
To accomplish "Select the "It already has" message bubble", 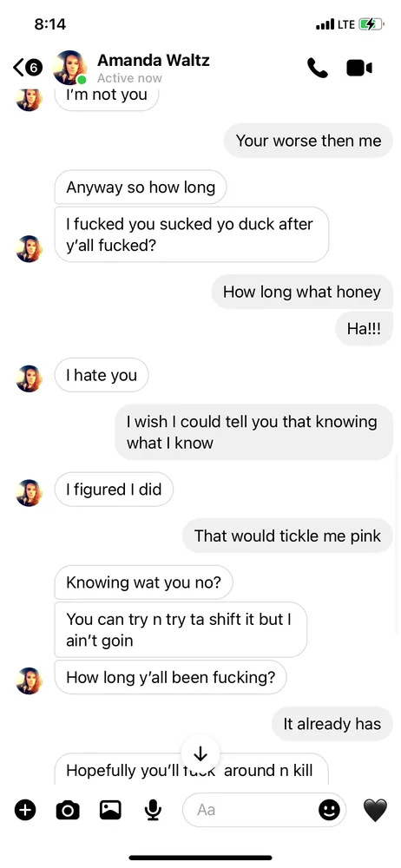I will tap(332, 724).
